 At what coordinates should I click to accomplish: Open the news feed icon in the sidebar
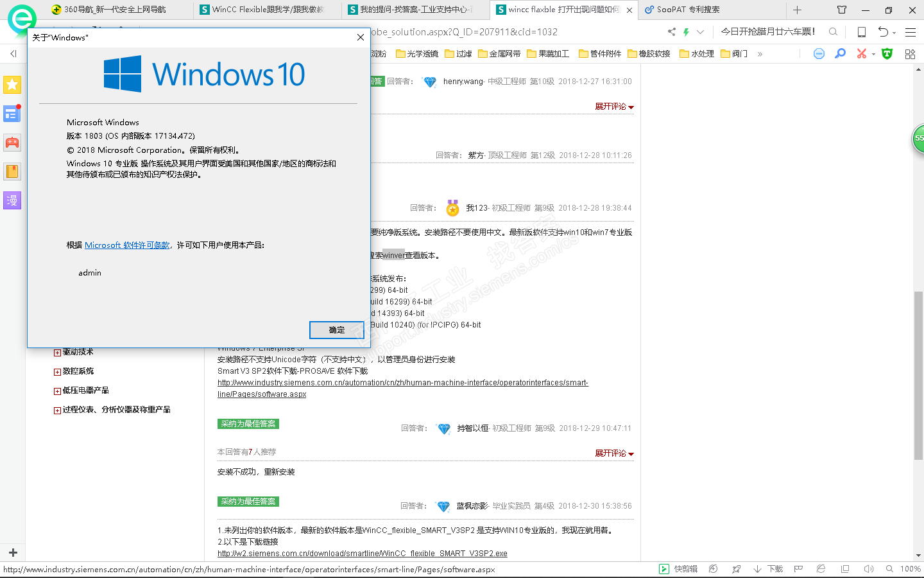[12, 114]
